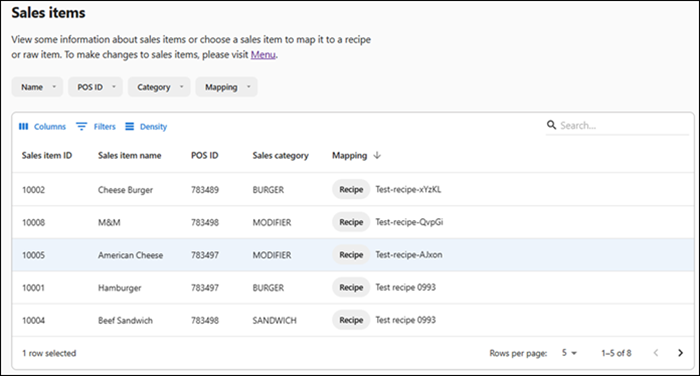Sort by Sales item name column
The width and height of the screenshot is (700, 376).
(x=129, y=155)
